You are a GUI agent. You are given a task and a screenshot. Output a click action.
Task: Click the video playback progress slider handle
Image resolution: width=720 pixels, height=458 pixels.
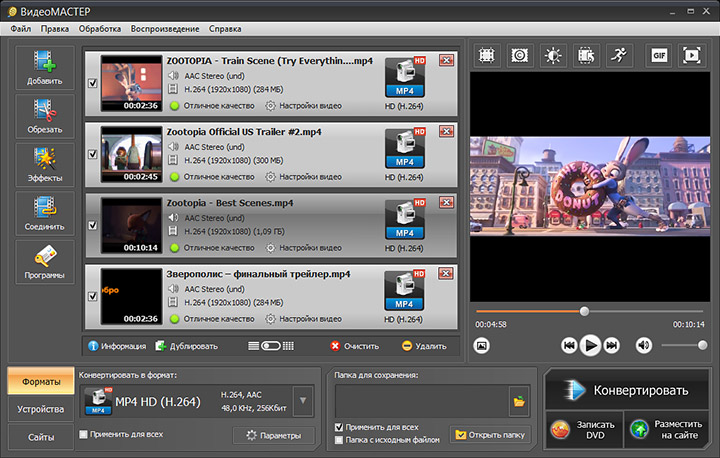coord(584,311)
